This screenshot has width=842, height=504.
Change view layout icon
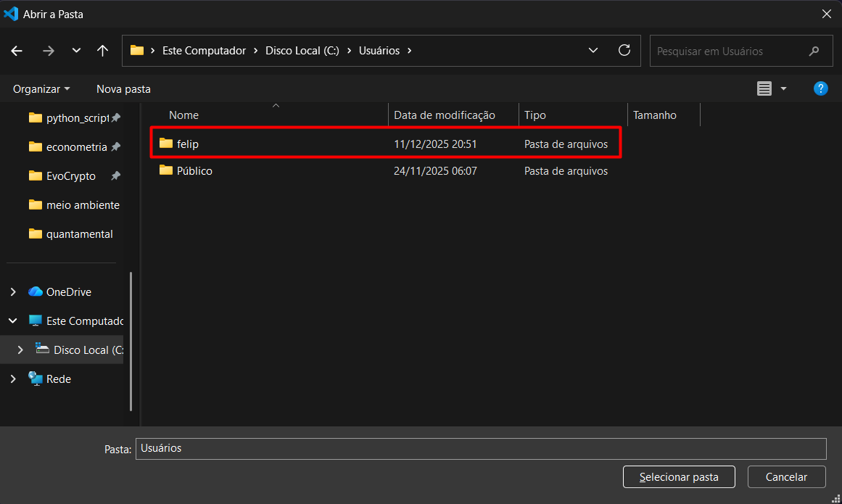764,88
